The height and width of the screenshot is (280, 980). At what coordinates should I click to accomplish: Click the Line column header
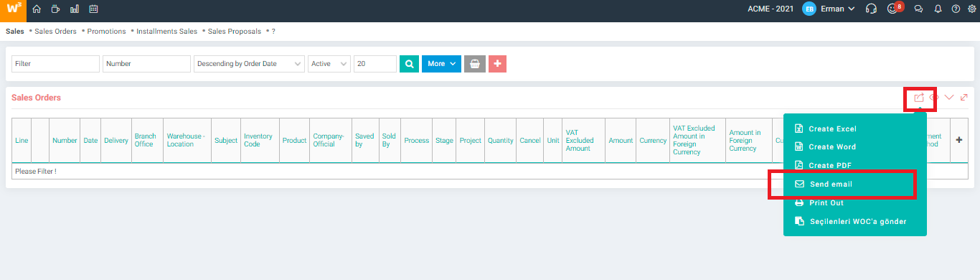coord(22,141)
